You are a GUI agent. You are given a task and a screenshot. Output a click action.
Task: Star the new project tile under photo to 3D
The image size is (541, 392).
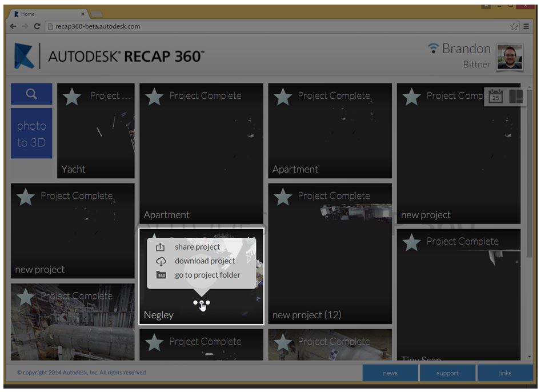(26, 197)
